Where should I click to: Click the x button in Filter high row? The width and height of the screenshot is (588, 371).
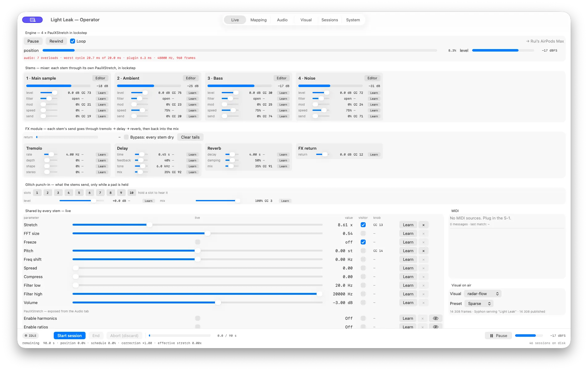tap(423, 294)
